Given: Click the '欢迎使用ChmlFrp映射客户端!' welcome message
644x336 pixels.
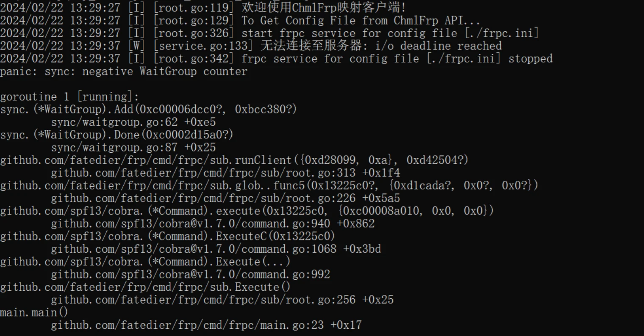Looking at the screenshot, I should pyautogui.click(x=323, y=8).
